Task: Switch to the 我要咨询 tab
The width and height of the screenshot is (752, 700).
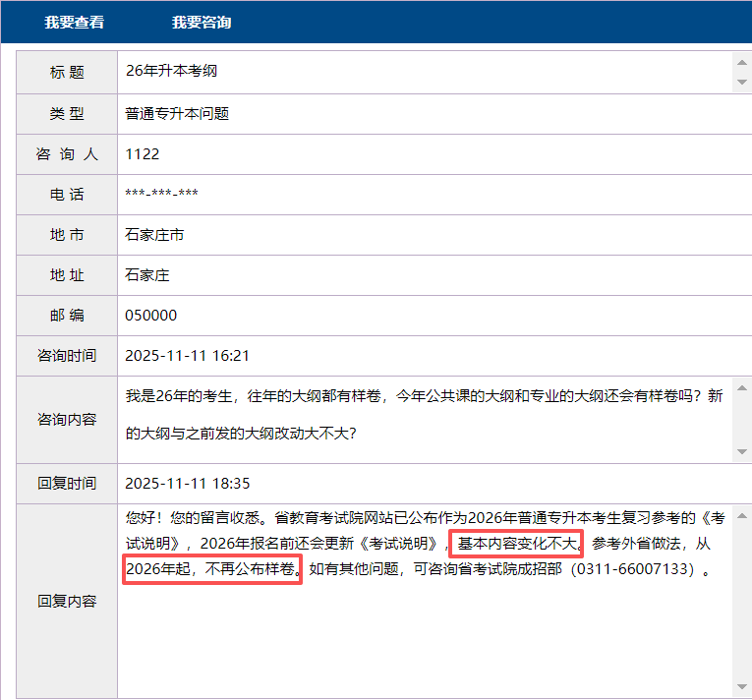Action: (202, 23)
